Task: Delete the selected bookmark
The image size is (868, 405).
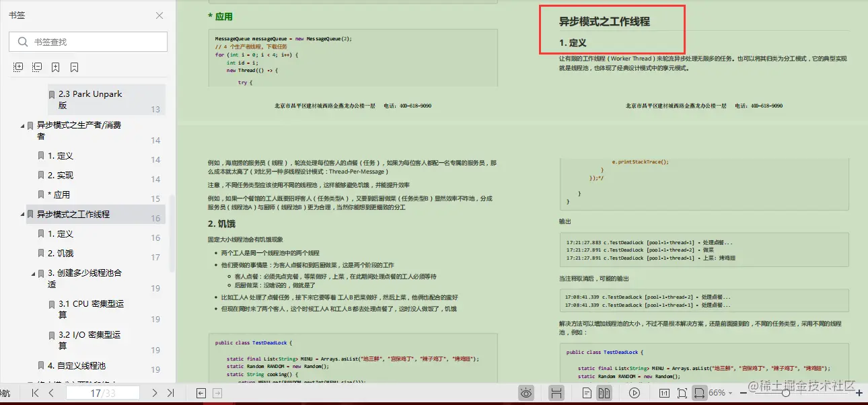Action: pos(74,67)
